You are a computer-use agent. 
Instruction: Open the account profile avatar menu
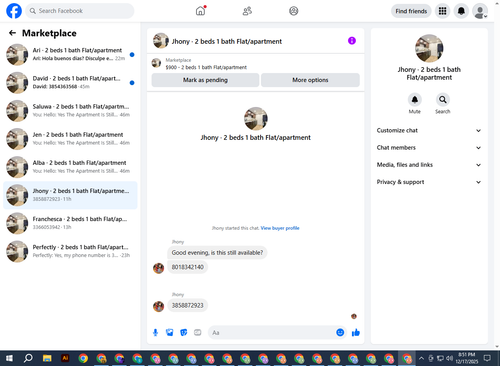click(x=480, y=11)
